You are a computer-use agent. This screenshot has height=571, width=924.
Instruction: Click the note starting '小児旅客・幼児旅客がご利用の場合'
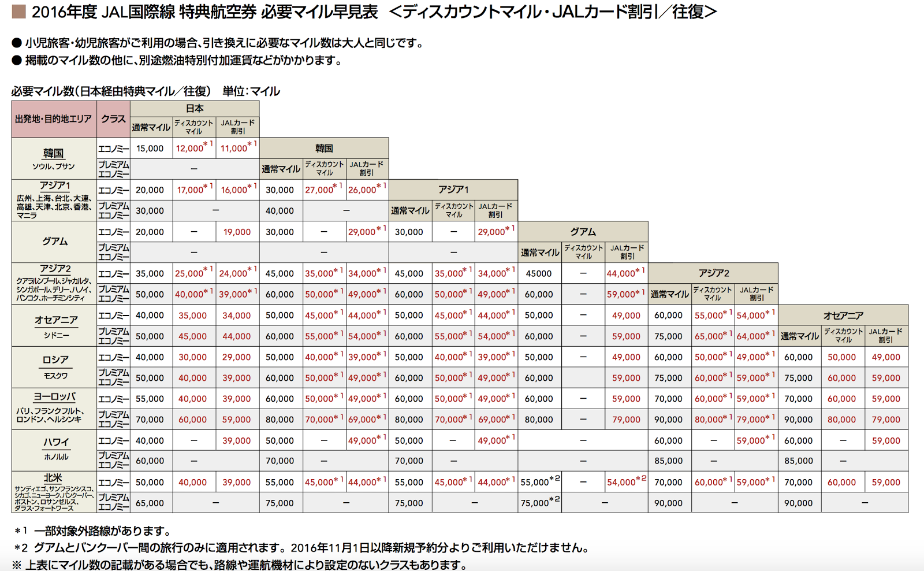tap(224, 43)
